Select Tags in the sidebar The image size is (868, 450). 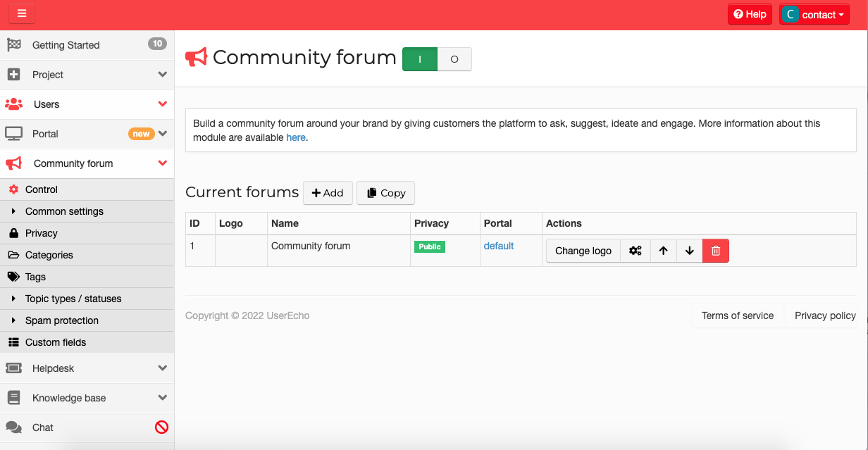pos(87,277)
